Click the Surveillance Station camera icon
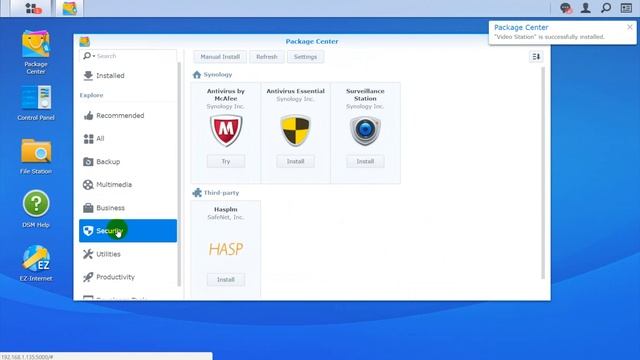640x360 pixels. point(365,131)
